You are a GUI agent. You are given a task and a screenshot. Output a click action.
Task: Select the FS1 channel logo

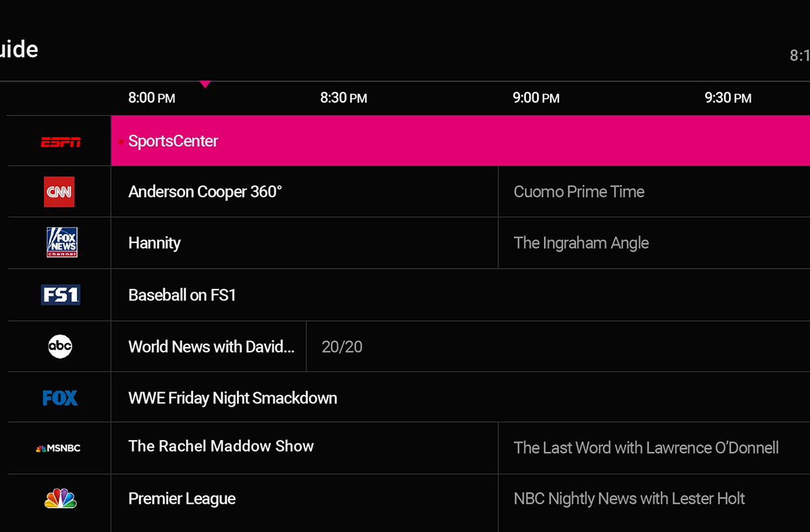coord(61,295)
